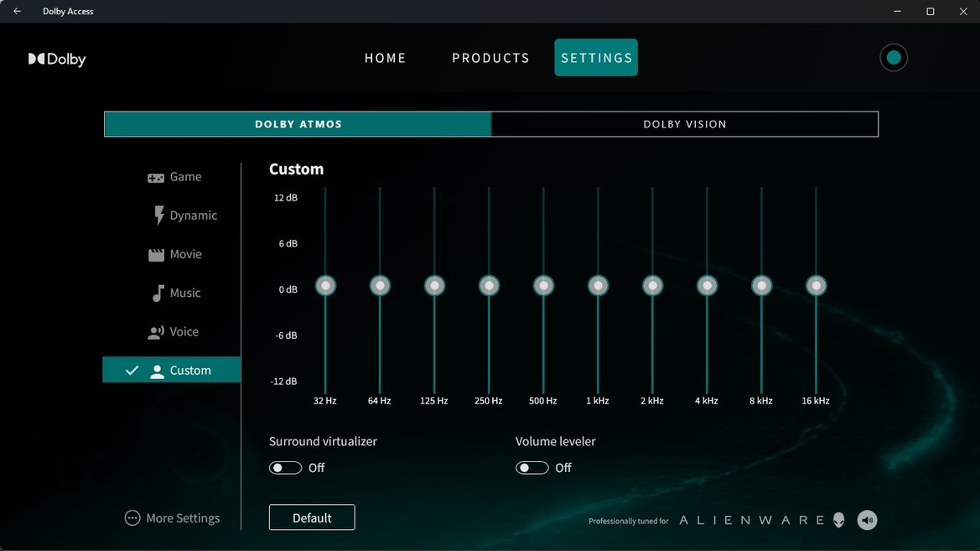Click the checkmark beside Custom

tap(132, 370)
